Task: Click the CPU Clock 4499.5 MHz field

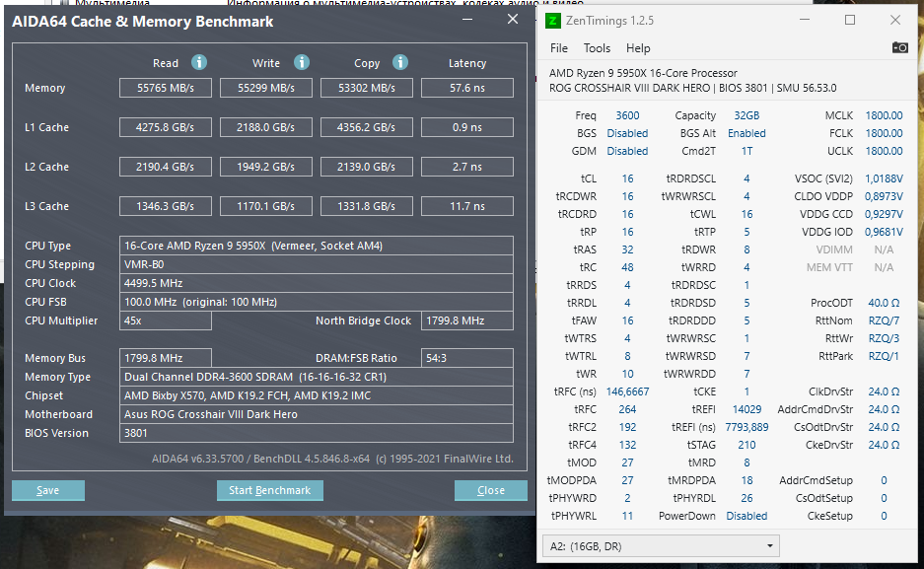Action: 317,283
